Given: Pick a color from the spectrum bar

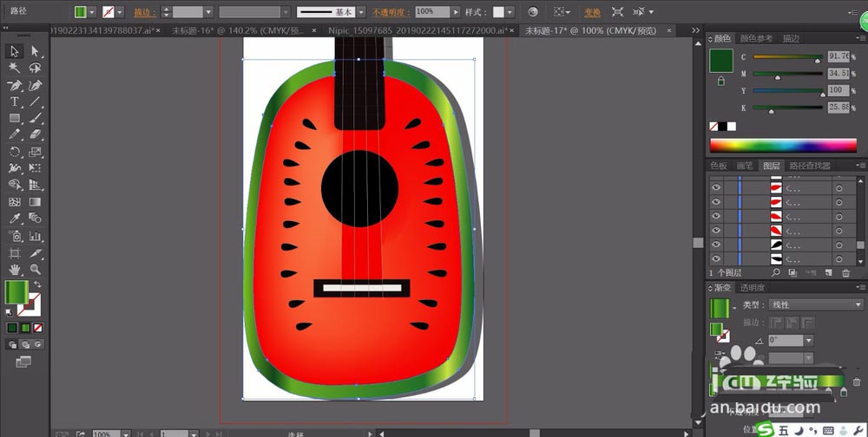Looking at the screenshot, I should (783, 146).
